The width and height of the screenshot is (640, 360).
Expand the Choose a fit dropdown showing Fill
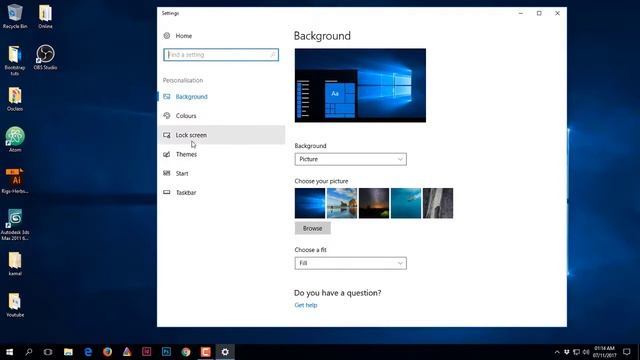351,263
